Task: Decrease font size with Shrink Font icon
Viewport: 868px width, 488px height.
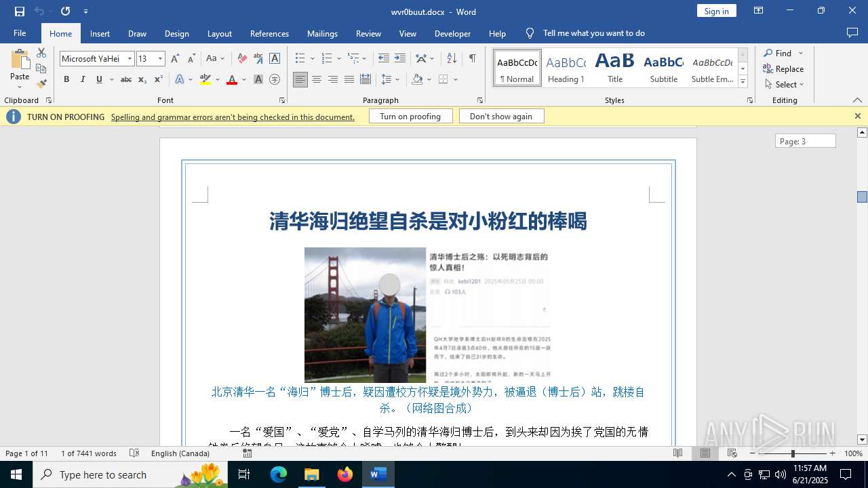Action: tap(192, 59)
